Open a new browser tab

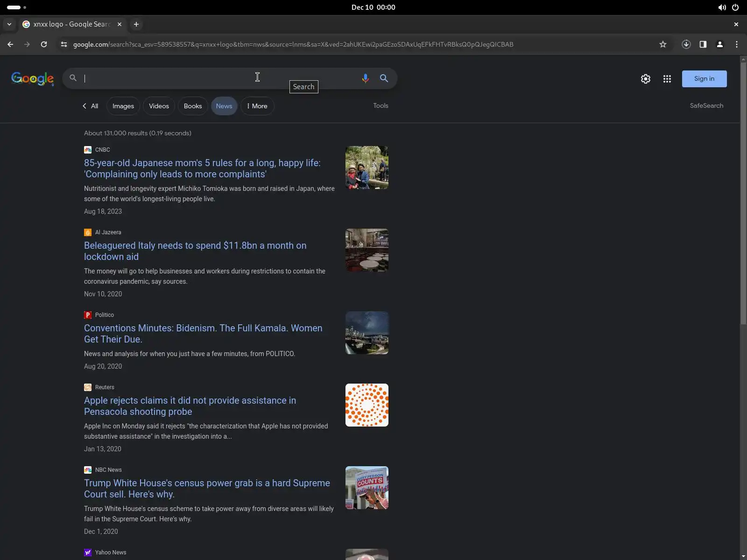click(136, 24)
